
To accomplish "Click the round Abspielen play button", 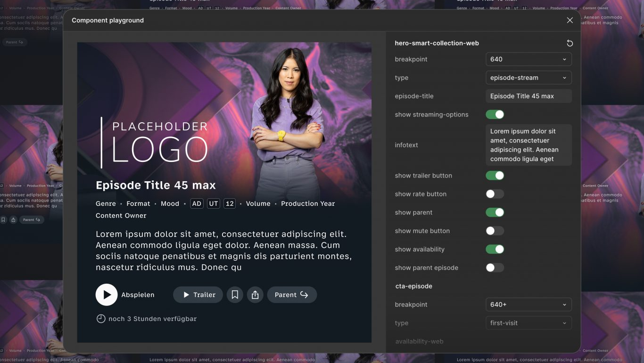I will pyautogui.click(x=107, y=295).
